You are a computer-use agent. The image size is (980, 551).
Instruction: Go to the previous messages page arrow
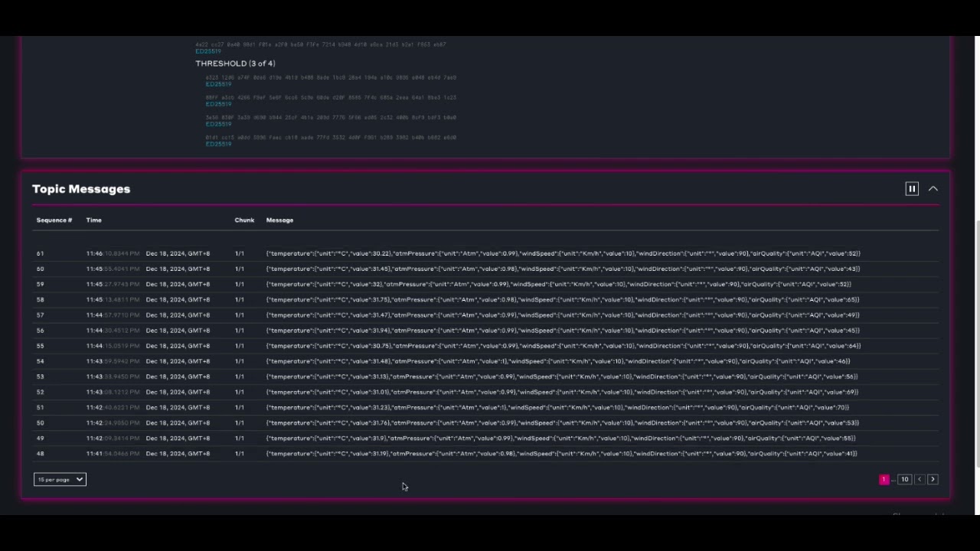(x=920, y=480)
